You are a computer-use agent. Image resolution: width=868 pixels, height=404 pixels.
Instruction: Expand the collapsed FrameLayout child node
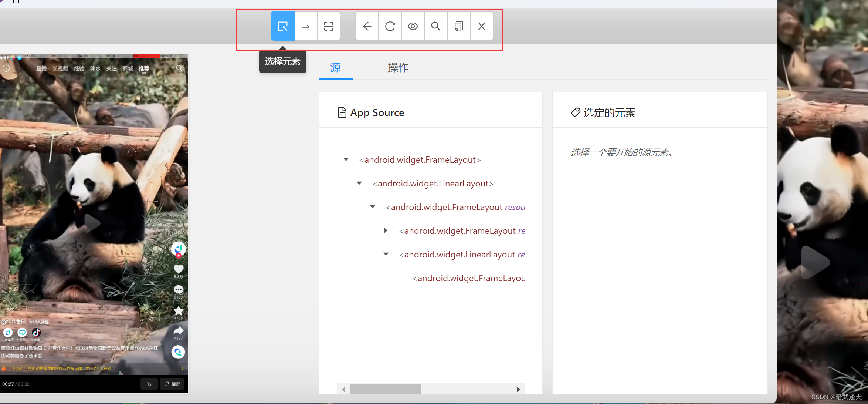386,230
